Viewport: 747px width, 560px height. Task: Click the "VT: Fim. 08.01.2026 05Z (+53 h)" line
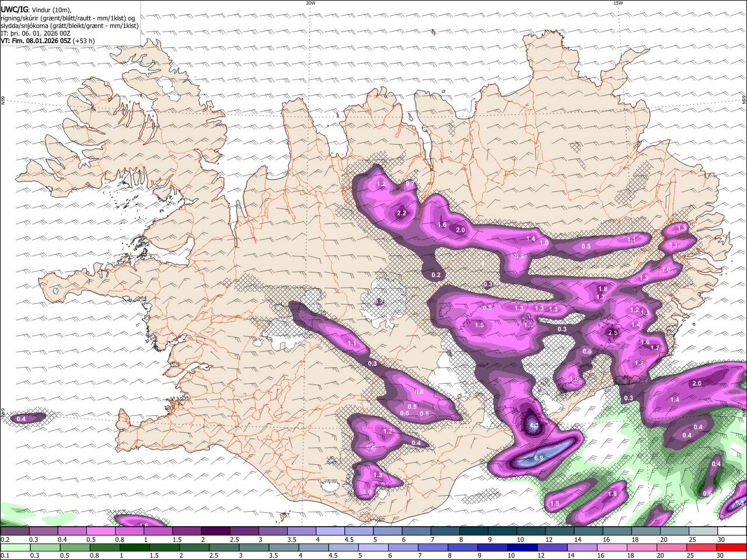[x=48, y=41]
